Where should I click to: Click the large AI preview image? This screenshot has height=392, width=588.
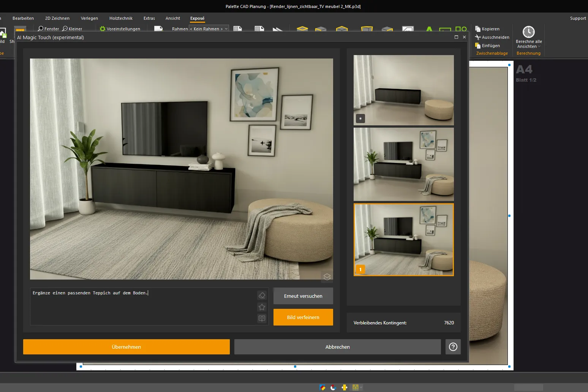tap(182, 169)
